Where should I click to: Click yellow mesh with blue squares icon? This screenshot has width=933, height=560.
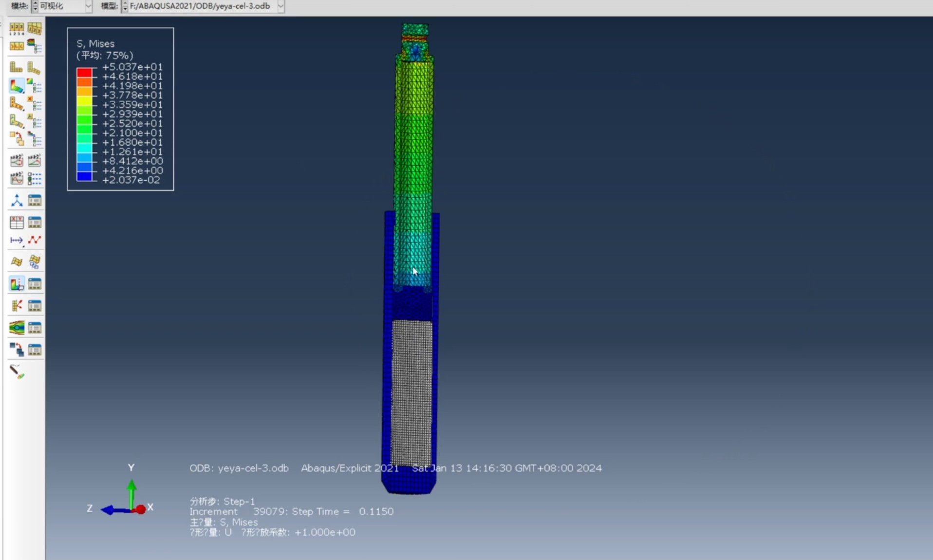coord(35,262)
